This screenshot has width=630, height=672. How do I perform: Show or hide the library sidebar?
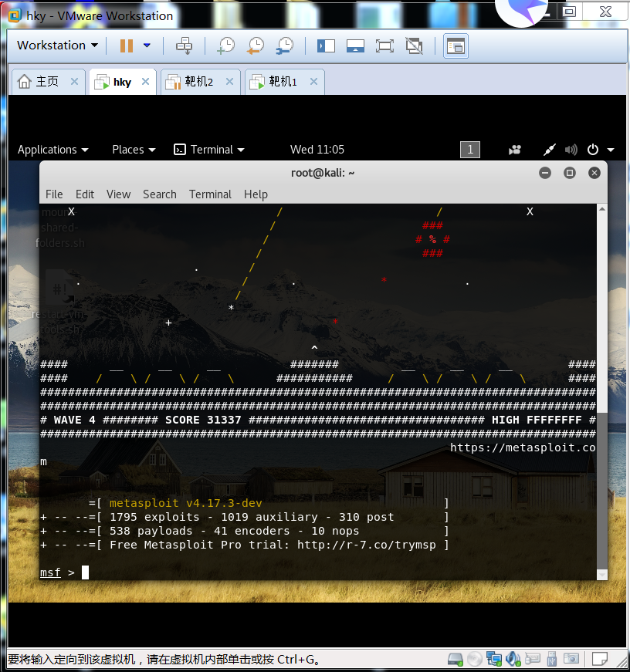(x=326, y=46)
